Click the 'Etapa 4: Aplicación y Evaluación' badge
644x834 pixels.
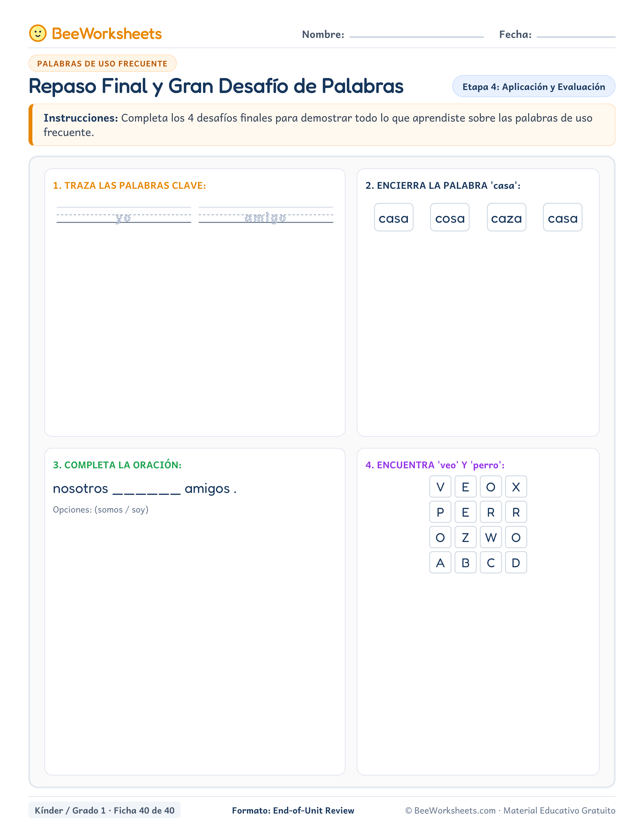pos(533,87)
